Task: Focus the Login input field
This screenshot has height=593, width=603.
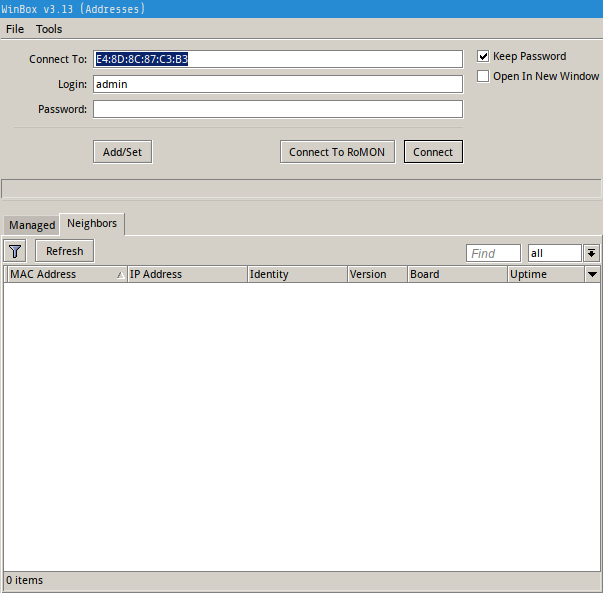Action: tap(278, 84)
